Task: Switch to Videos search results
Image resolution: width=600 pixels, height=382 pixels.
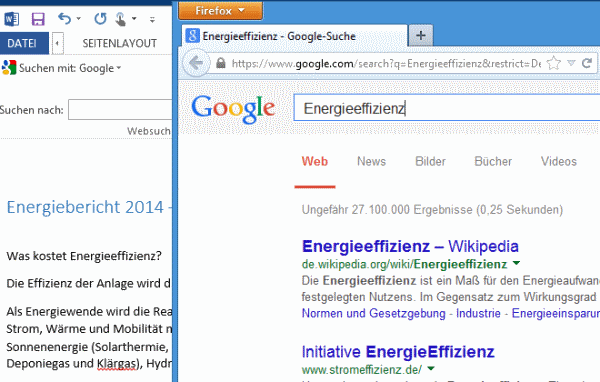Action: coord(559,161)
